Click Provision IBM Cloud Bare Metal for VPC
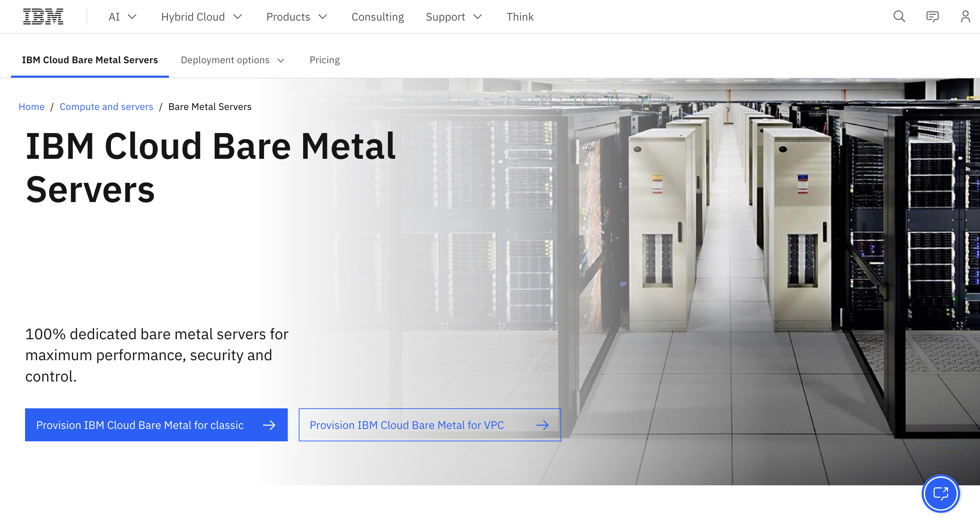The image size is (980, 519). click(430, 424)
